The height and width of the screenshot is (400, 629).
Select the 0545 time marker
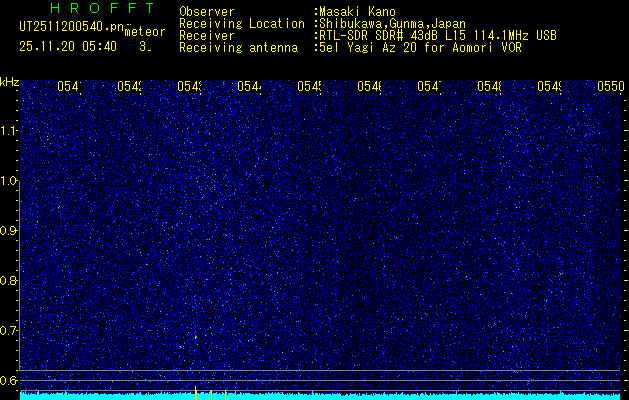point(309,86)
